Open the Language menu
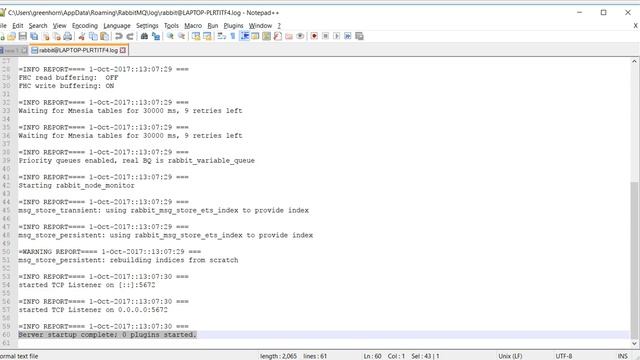The height and width of the screenshot is (360, 640). [x=117, y=25]
